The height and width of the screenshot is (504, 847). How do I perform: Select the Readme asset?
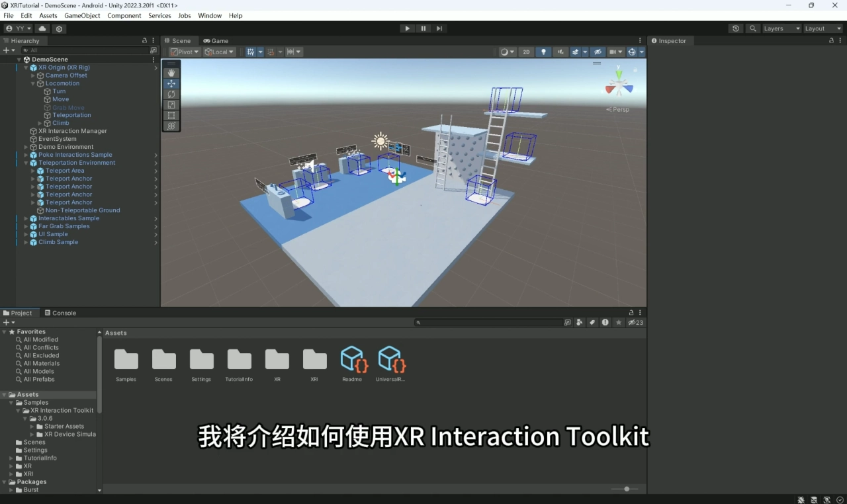(x=353, y=364)
